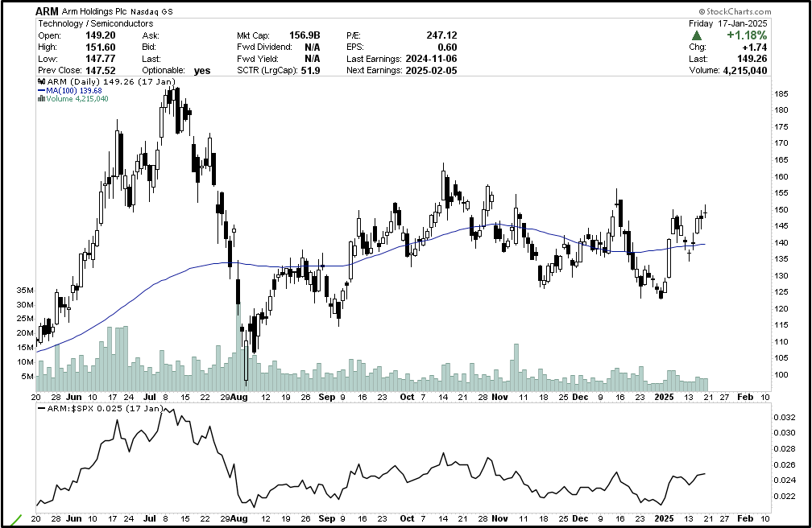Click the Jul label on price chart axis

tap(150, 397)
